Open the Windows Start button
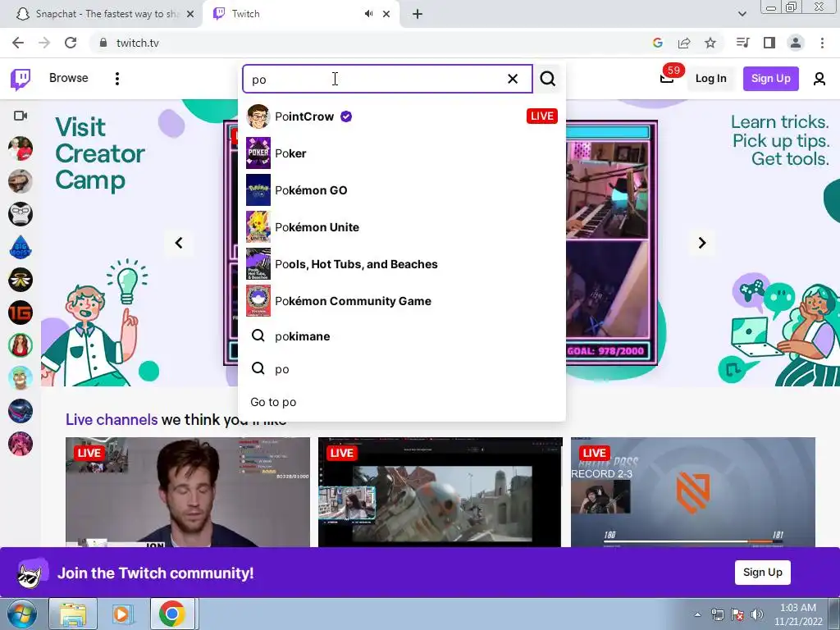 click(x=21, y=614)
